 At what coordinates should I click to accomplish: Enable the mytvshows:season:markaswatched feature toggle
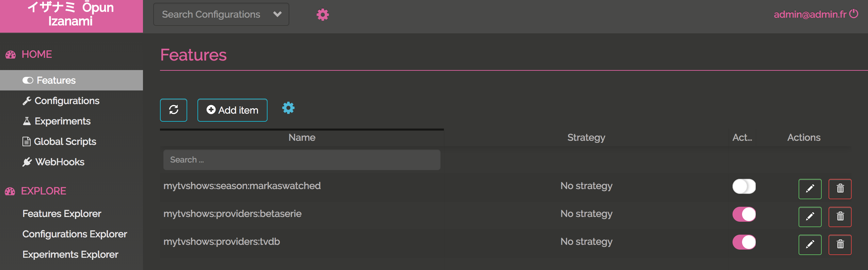(x=744, y=186)
